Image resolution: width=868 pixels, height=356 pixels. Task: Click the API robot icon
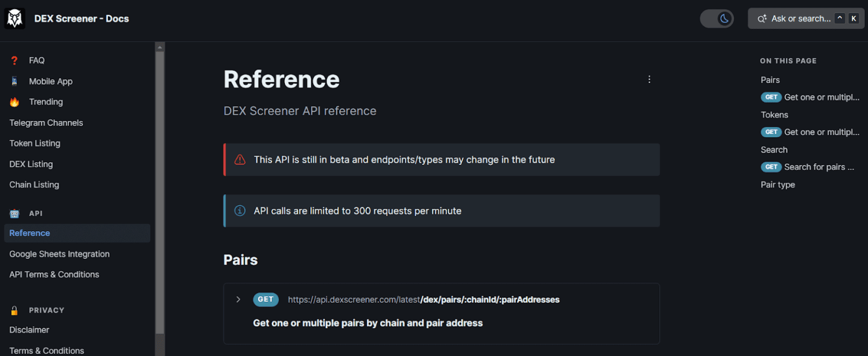pos(15,214)
